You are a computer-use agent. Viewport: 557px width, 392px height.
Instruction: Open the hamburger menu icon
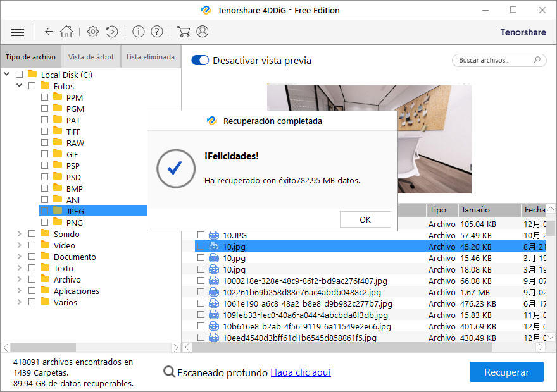coord(18,32)
